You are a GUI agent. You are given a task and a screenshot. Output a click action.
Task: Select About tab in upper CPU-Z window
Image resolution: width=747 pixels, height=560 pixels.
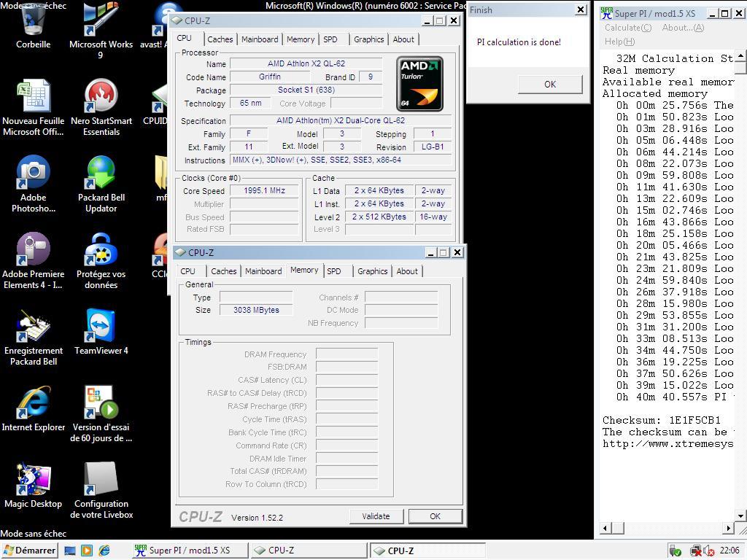click(403, 39)
